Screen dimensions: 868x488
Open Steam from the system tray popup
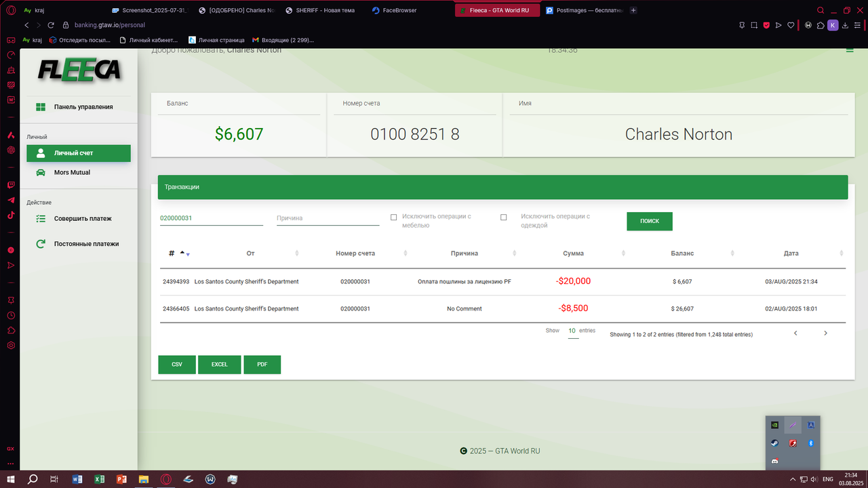(774, 443)
